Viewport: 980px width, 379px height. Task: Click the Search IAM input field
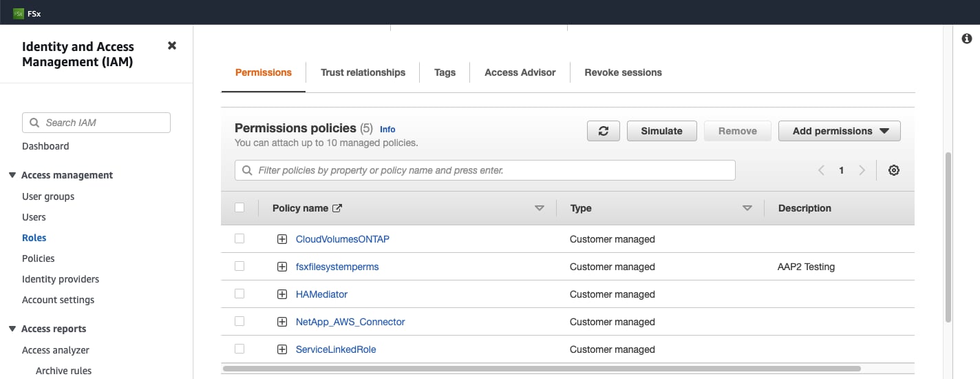96,123
